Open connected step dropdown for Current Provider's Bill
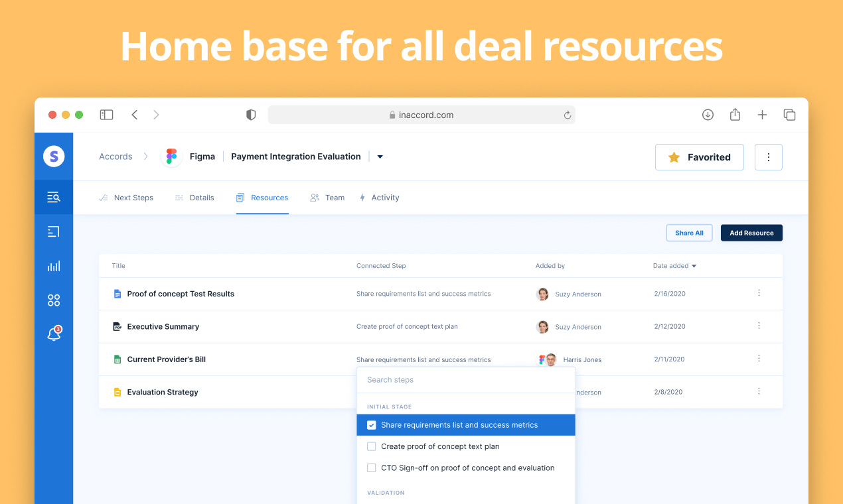Image resolution: width=843 pixels, height=504 pixels. [423, 359]
